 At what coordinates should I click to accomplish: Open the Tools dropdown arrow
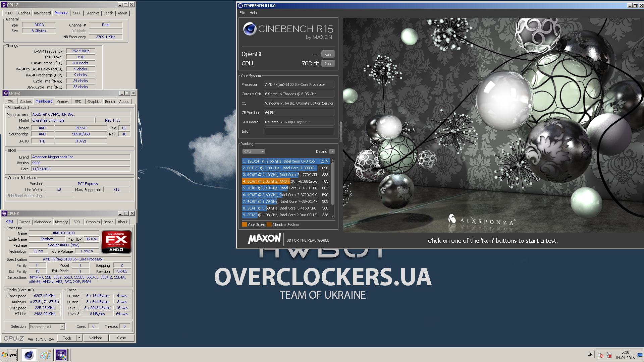[79, 338]
